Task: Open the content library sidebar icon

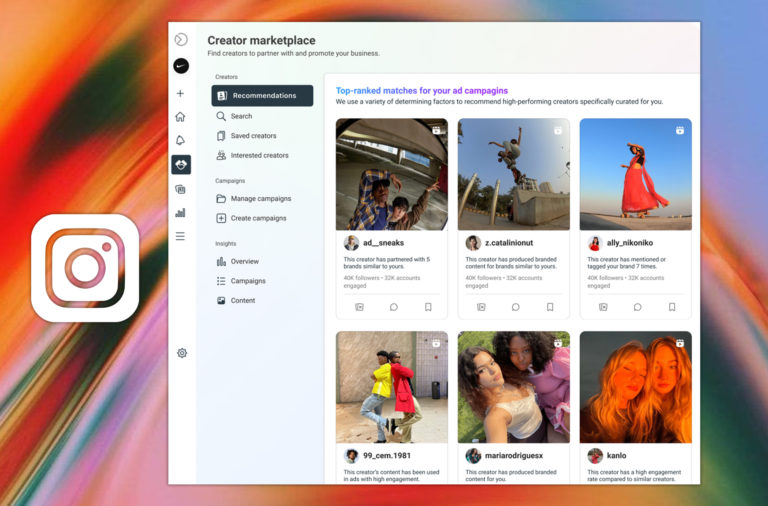Action: (180, 189)
